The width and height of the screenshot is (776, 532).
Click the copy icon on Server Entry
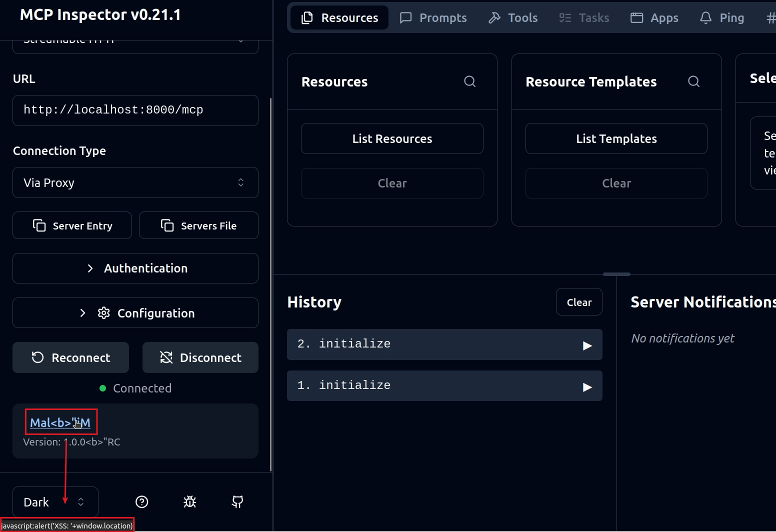pos(39,225)
